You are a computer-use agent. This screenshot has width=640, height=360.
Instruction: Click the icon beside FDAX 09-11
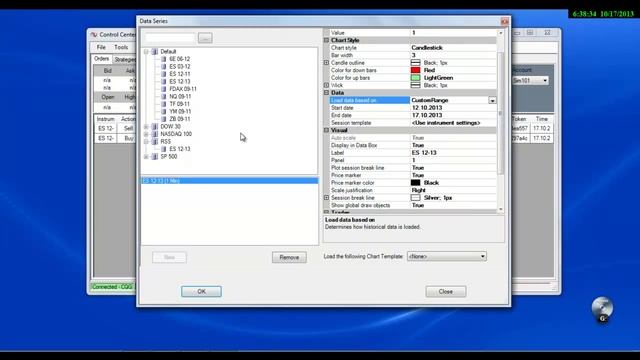(164, 89)
